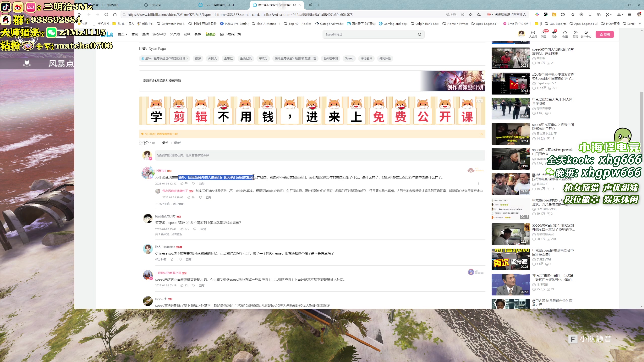The image size is (644, 362).
Task: Close the active 甲亢哥 video tab
Action: click(x=300, y=5)
